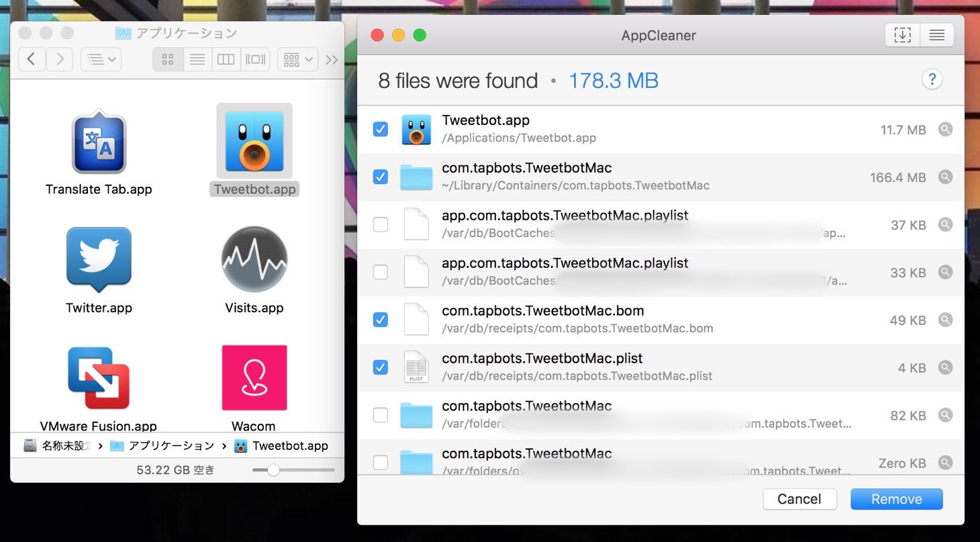Click magnifier icon on the 166.4 MB row

[x=945, y=177]
